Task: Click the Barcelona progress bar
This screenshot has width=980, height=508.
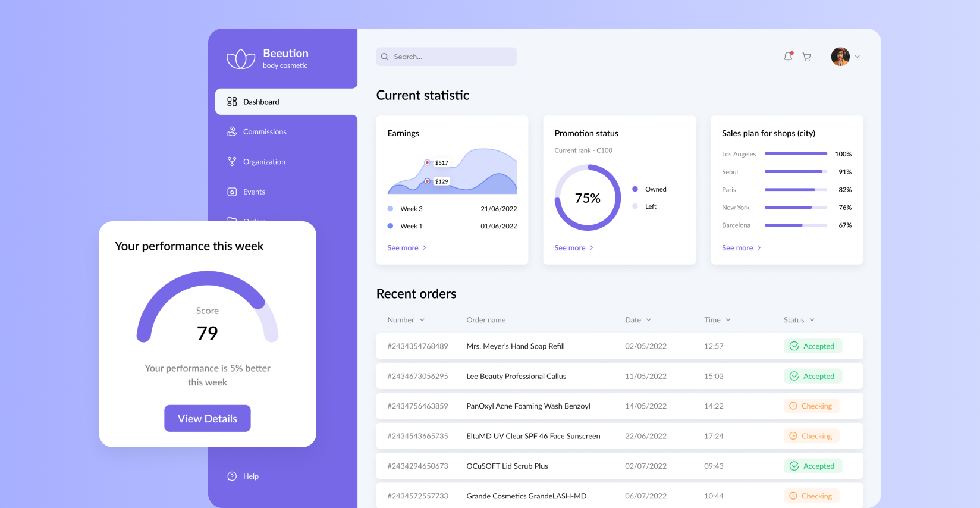Action: [796, 225]
